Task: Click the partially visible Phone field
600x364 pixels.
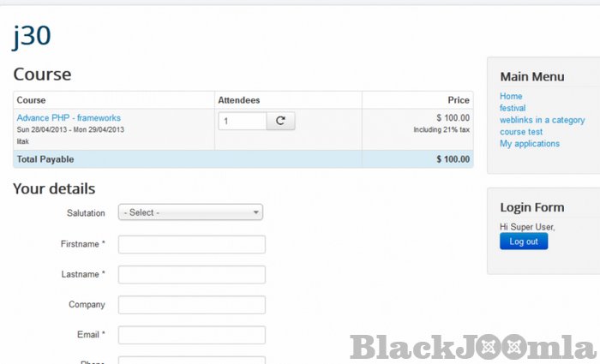Action: pyautogui.click(x=191, y=361)
